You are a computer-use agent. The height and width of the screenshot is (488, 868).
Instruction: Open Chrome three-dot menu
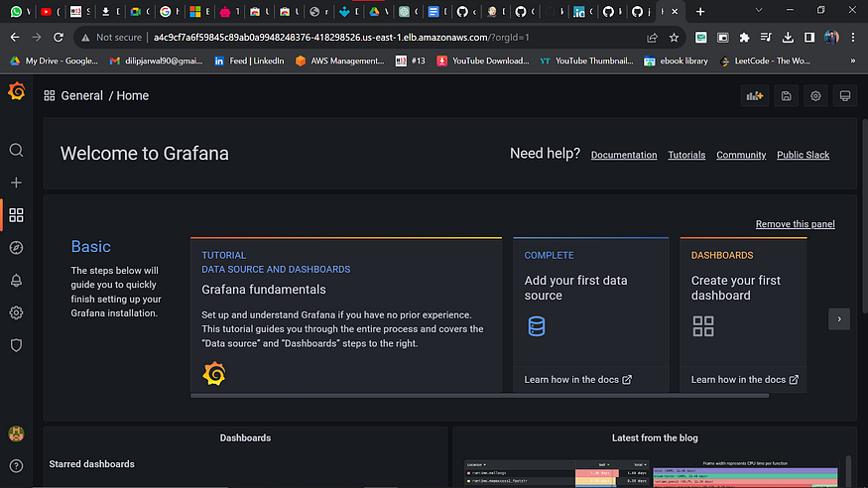(852, 38)
